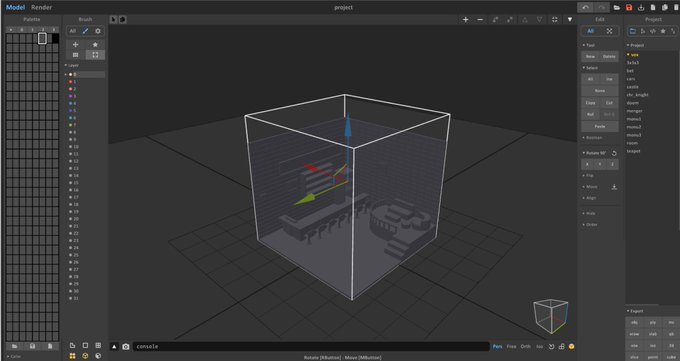Pick the black color swatch in the palette
The image size is (680, 361).
[56, 39]
